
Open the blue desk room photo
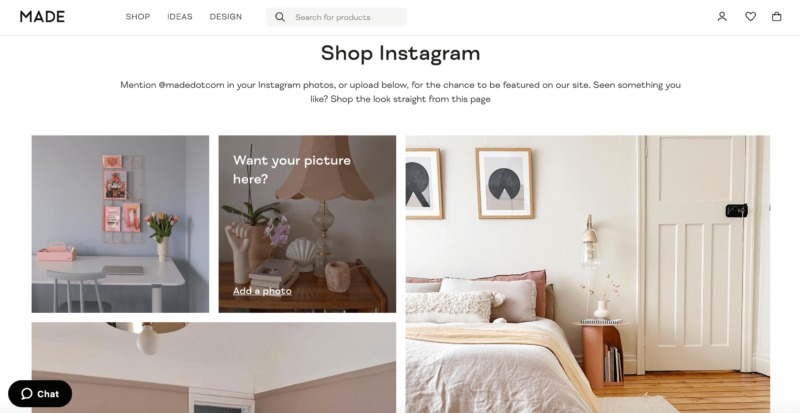tap(120, 224)
